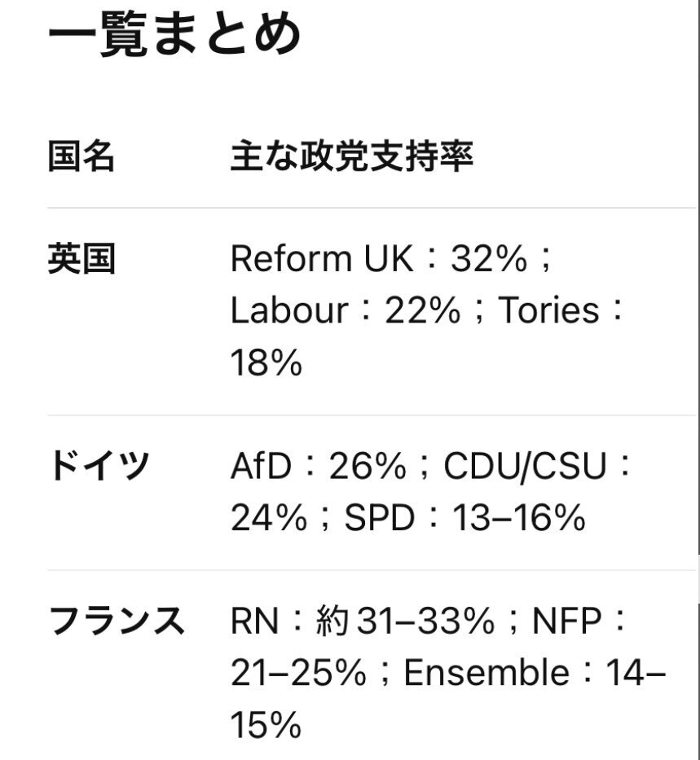Image resolution: width=700 pixels, height=760 pixels.
Task: Click the 24% value in the ドイツ row
Action: tap(266, 518)
